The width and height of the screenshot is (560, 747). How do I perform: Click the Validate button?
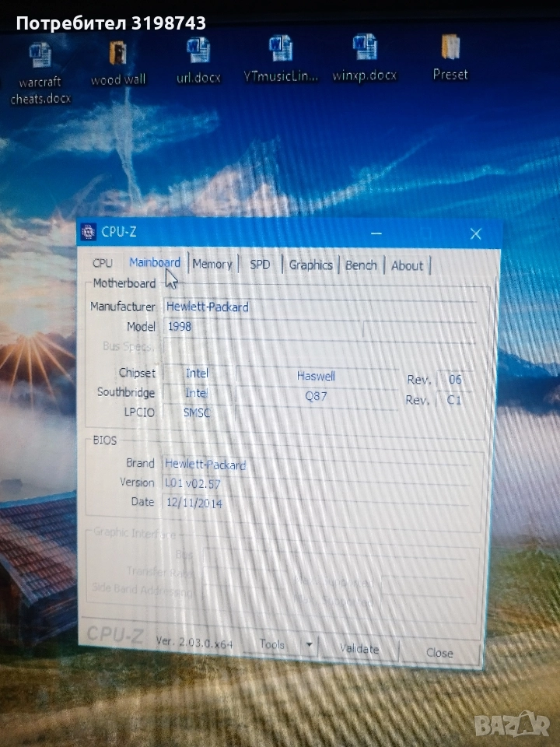coord(359,648)
